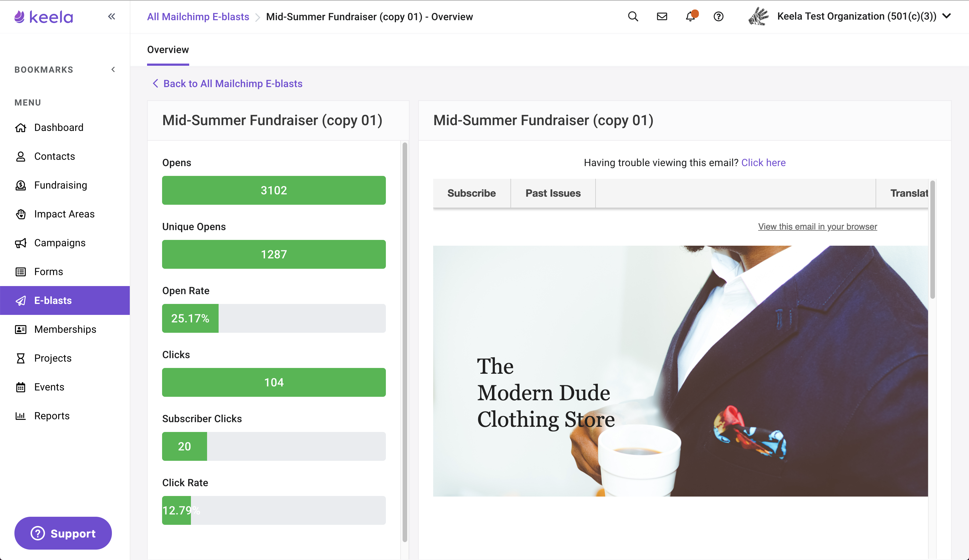Select the Overview tab
Image resolution: width=969 pixels, height=560 pixels.
[x=168, y=50]
